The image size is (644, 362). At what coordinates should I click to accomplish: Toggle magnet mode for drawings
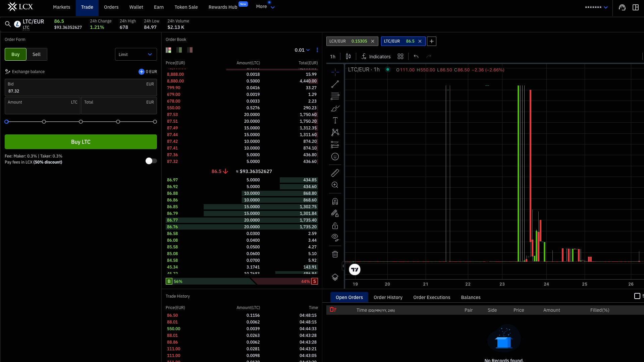coord(335,201)
